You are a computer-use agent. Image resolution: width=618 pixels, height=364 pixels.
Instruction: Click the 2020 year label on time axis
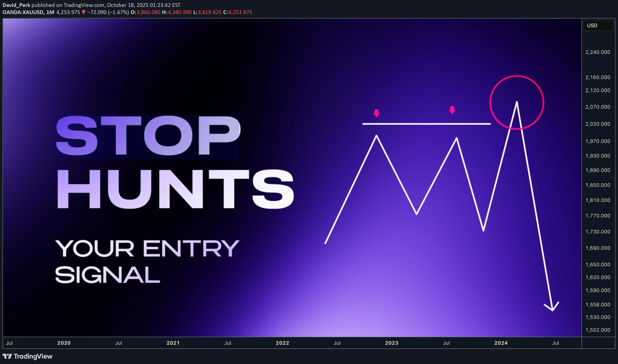pos(64,343)
